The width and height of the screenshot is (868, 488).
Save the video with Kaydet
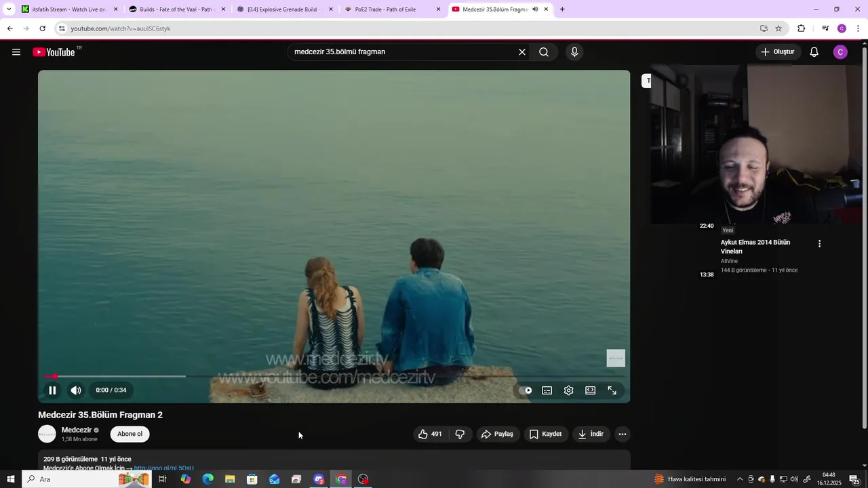pyautogui.click(x=545, y=434)
